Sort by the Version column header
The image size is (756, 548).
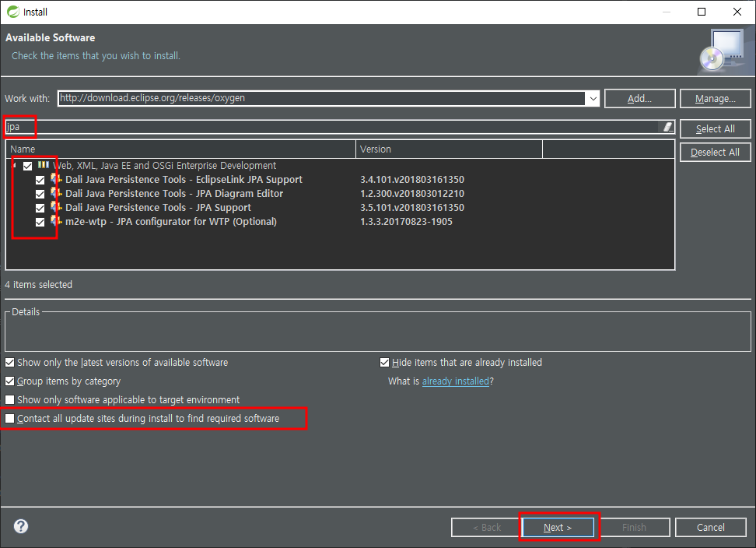pyautogui.click(x=450, y=149)
